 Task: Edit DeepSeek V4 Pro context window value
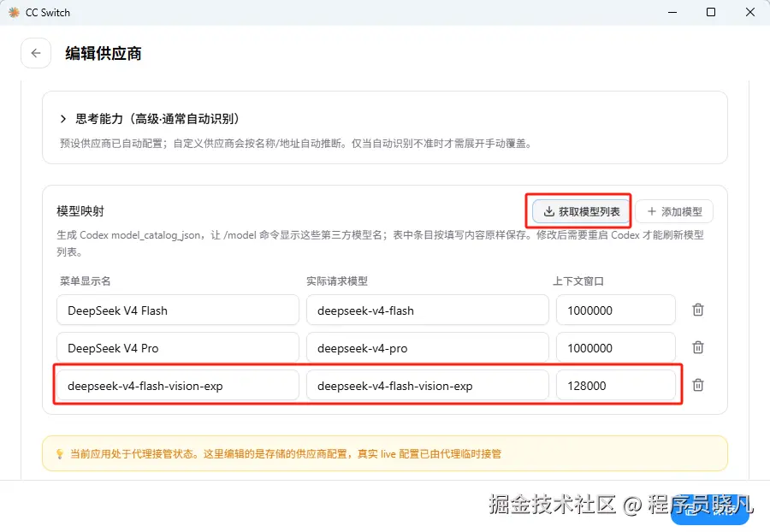tap(616, 348)
